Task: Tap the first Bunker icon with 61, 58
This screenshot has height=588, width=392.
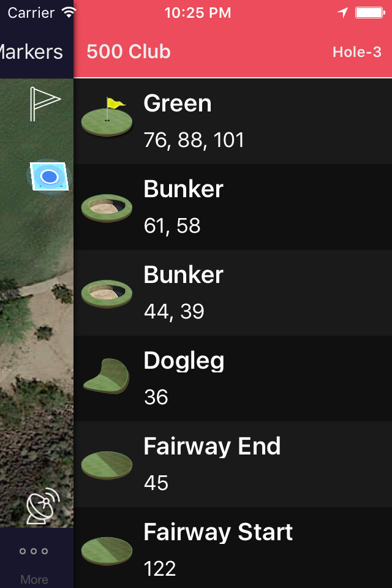Action: (x=107, y=208)
